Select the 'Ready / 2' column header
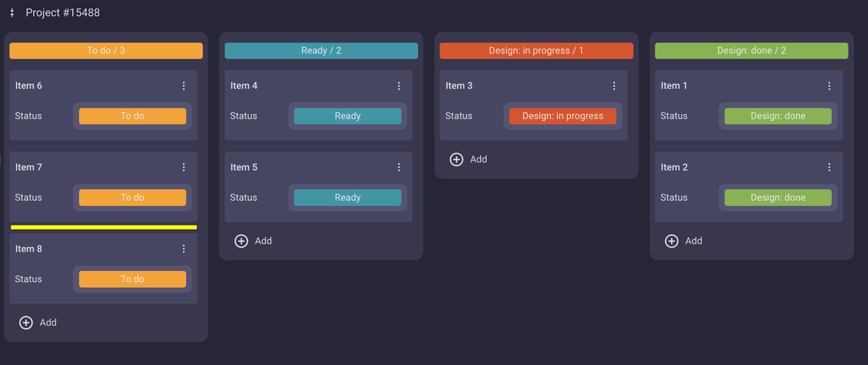The height and width of the screenshot is (365, 868). pyautogui.click(x=321, y=51)
